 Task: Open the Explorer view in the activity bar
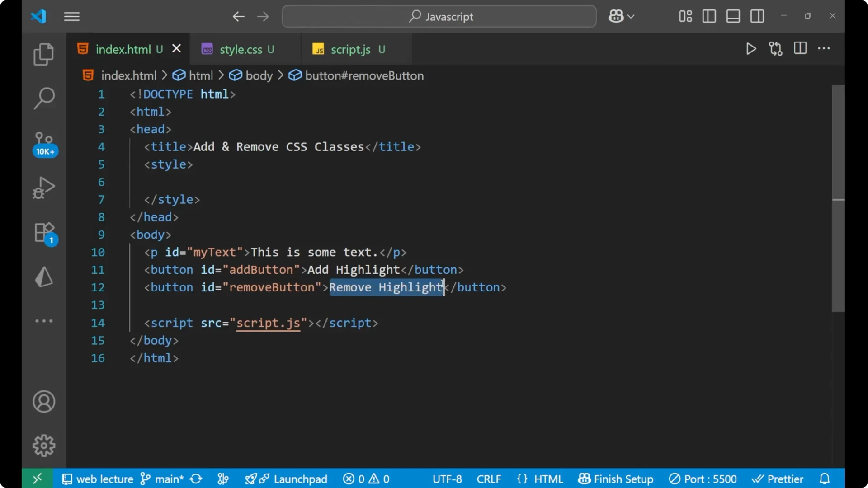(x=43, y=54)
